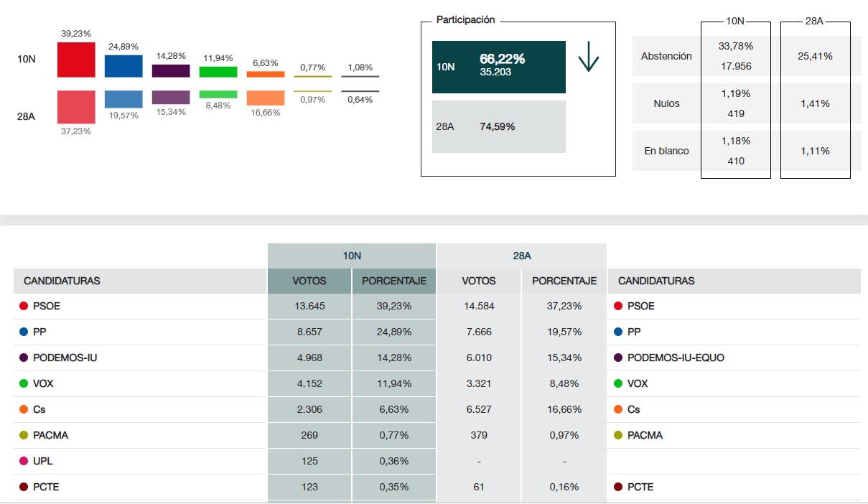Select the 28A table column header

pyautogui.click(x=521, y=256)
